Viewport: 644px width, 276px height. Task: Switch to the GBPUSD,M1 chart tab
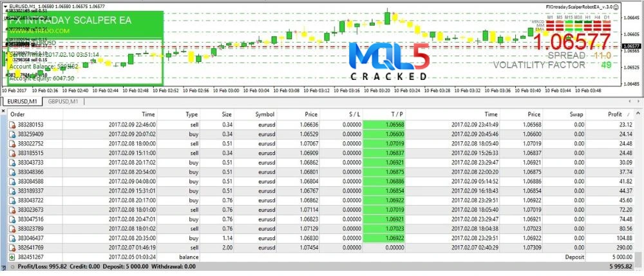62,102
